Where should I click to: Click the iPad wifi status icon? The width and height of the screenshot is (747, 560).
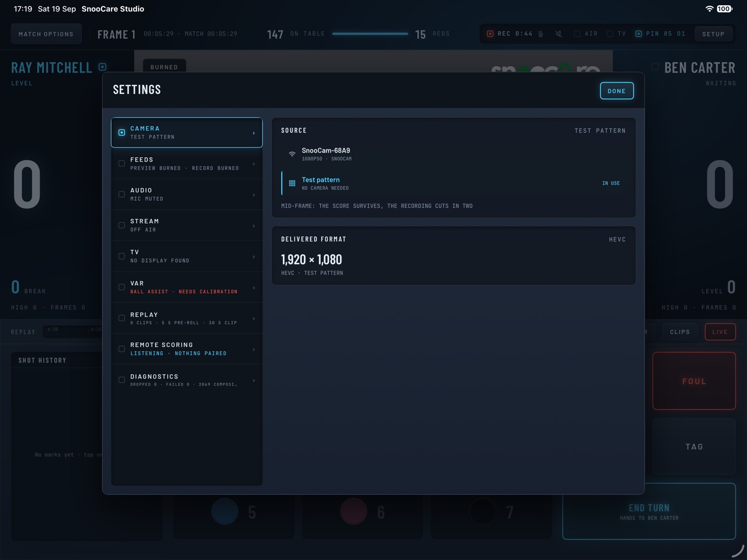tap(709, 9)
